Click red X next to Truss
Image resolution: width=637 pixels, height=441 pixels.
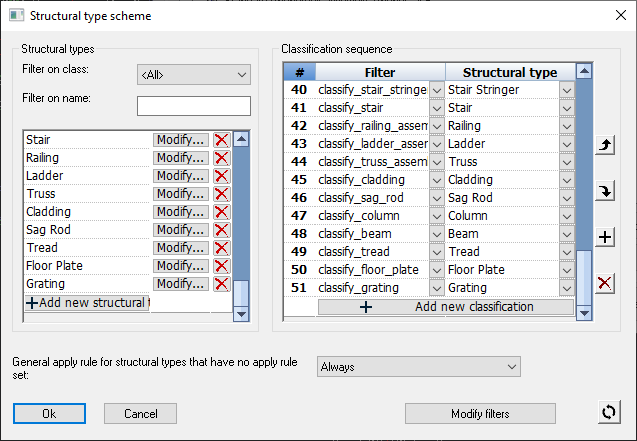[x=221, y=194]
